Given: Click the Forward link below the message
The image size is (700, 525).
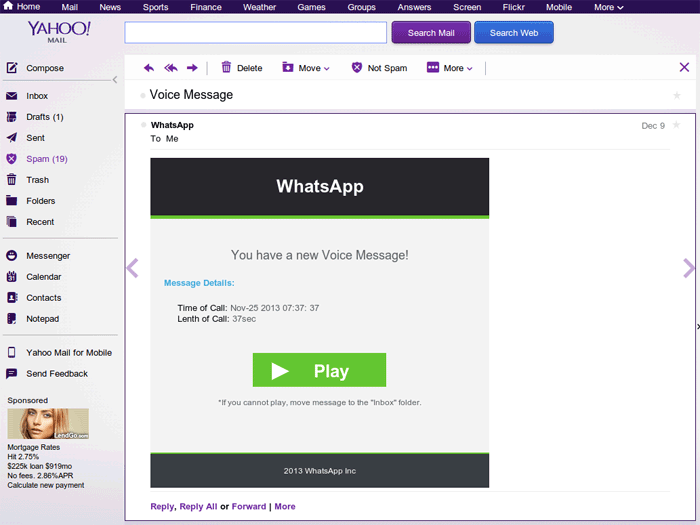Looking at the screenshot, I should pyautogui.click(x=249, y=506).
